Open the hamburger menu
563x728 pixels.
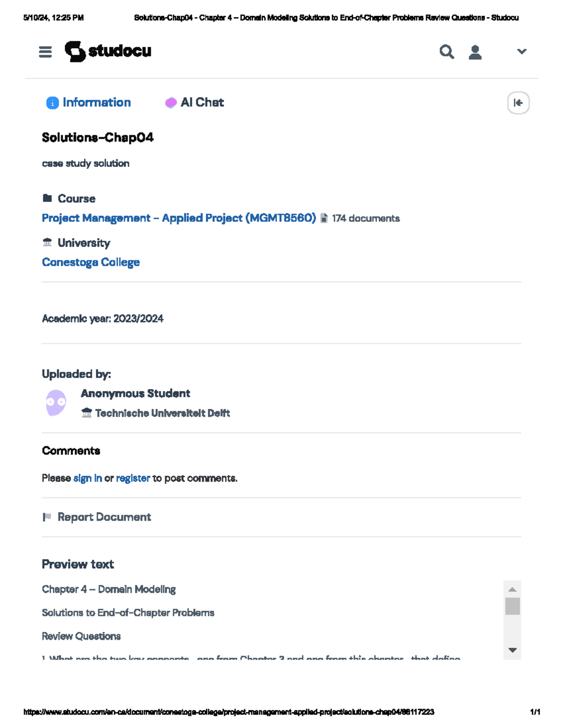tap(45, 52)
